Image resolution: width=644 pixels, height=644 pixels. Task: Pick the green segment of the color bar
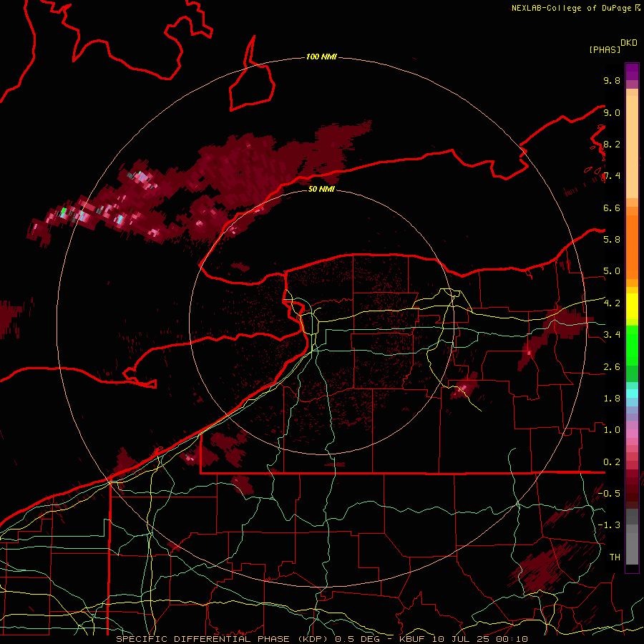[x=632, y=345]
